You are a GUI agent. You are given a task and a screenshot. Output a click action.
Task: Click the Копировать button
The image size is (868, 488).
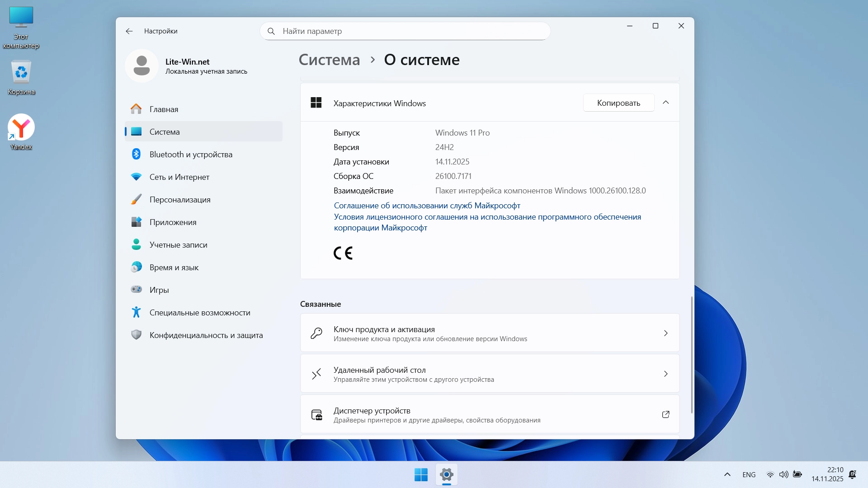(x=618, y=103)
